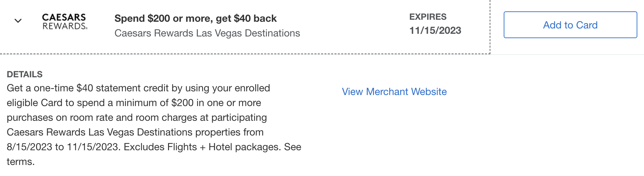Click the DETAILS heading
The height and width of the screenshot is (176, 644).
coord(25,74)
